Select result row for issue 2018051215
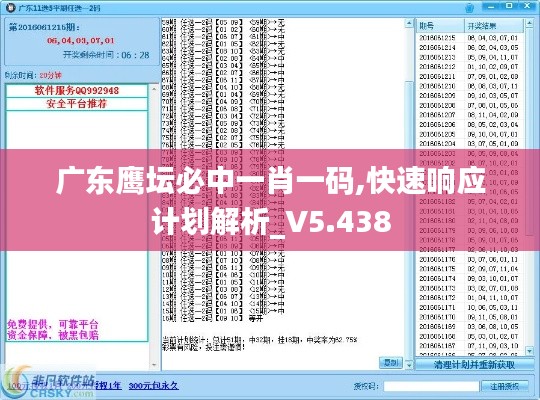Image resolution: width=540 pixels, height=400 pixels. point(470,38)
